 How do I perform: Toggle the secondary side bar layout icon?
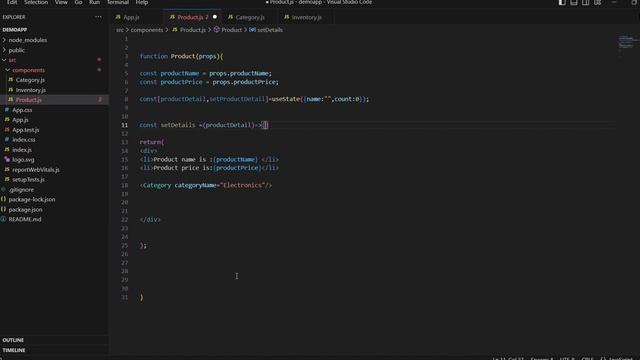tap(586, 2)
